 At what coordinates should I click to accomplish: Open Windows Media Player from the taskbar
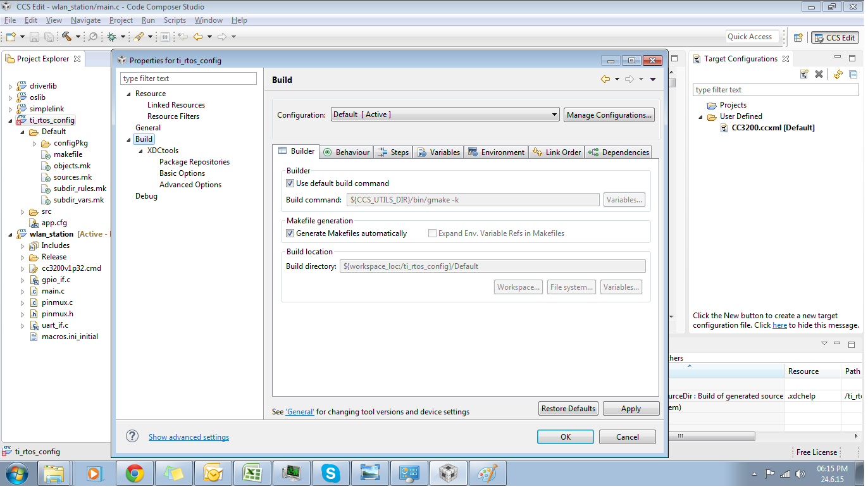94,473
